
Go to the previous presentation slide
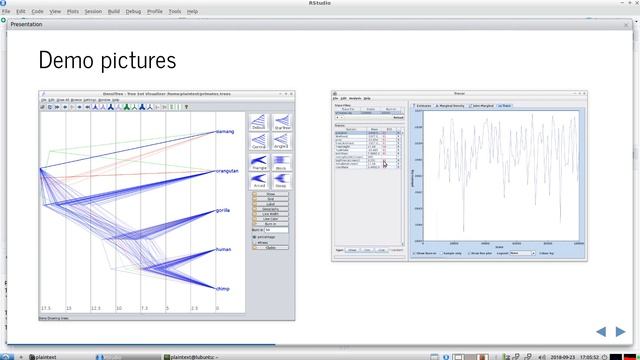coord(601,331)
